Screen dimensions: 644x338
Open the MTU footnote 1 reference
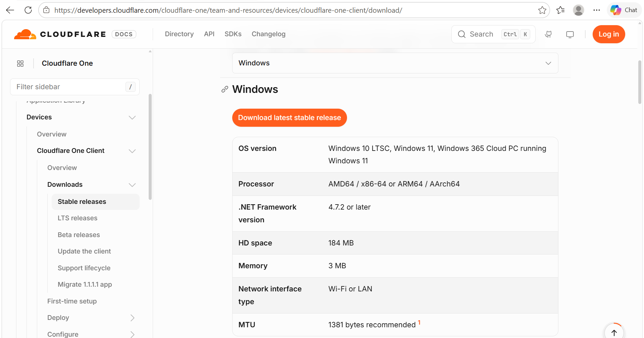coord(419,322)
